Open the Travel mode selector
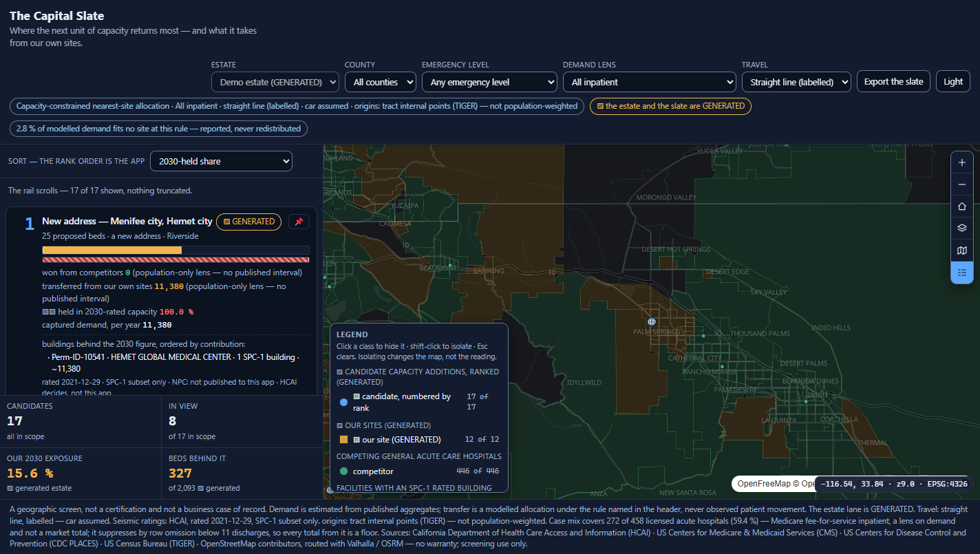This screenshot has height=554, width=980. click(796, 82)
